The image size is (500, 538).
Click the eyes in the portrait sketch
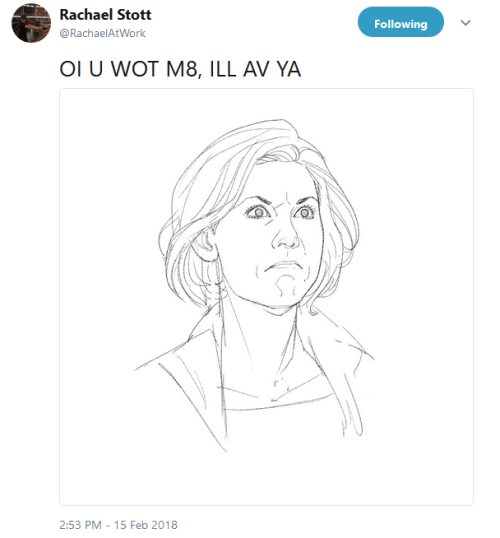point(280,212)
